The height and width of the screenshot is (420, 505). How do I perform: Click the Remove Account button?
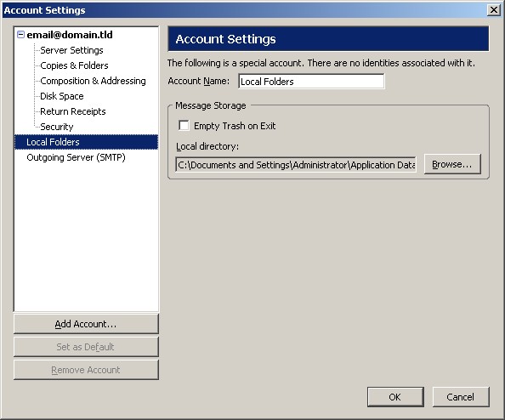pyautogui.click(x=86, y=370)
